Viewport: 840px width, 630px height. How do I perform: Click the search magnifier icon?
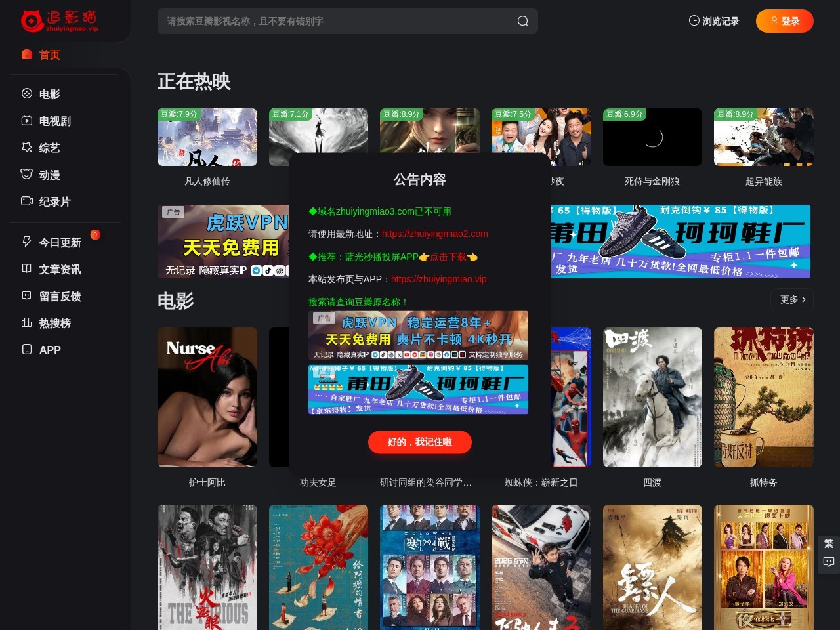523,21
